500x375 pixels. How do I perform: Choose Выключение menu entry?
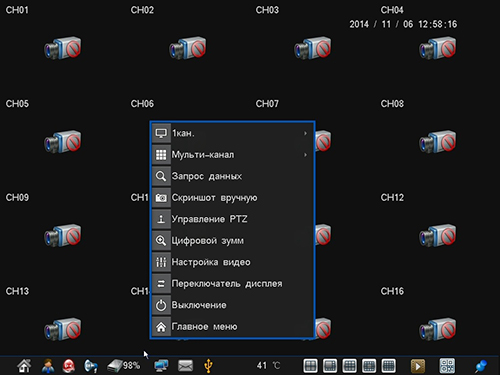point(232,305)
